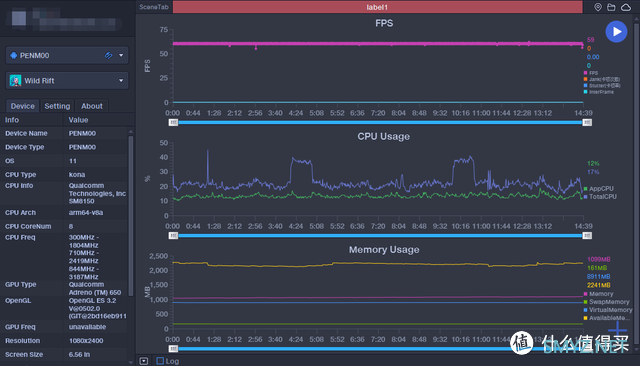
Task: Click FPS chart left range handle
Action: coord(173,122)
